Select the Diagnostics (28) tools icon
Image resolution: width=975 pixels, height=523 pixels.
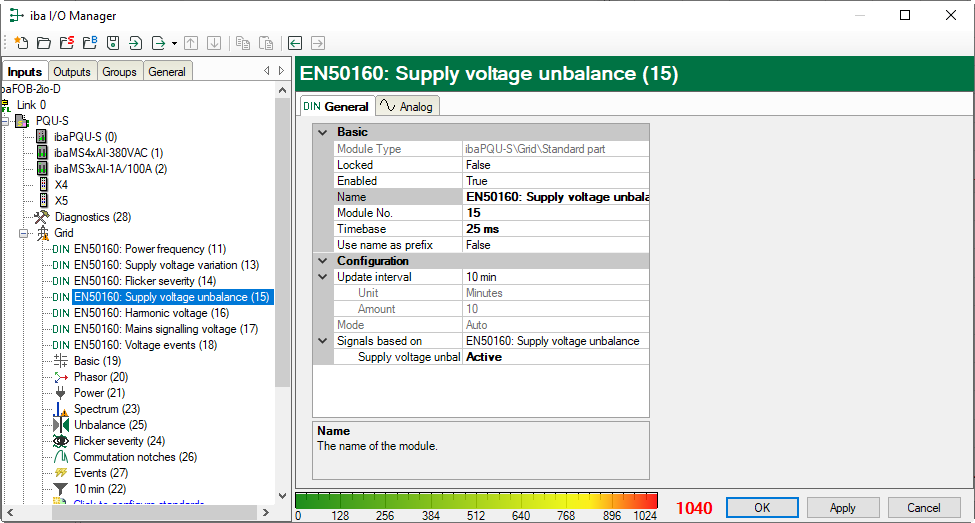click(41, 217)
